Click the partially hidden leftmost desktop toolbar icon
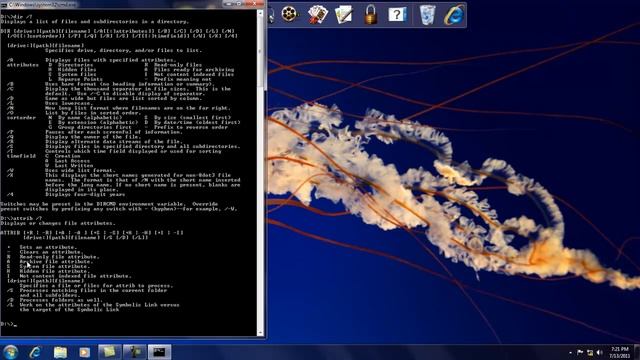640x360 pixels. coord(271,15)
